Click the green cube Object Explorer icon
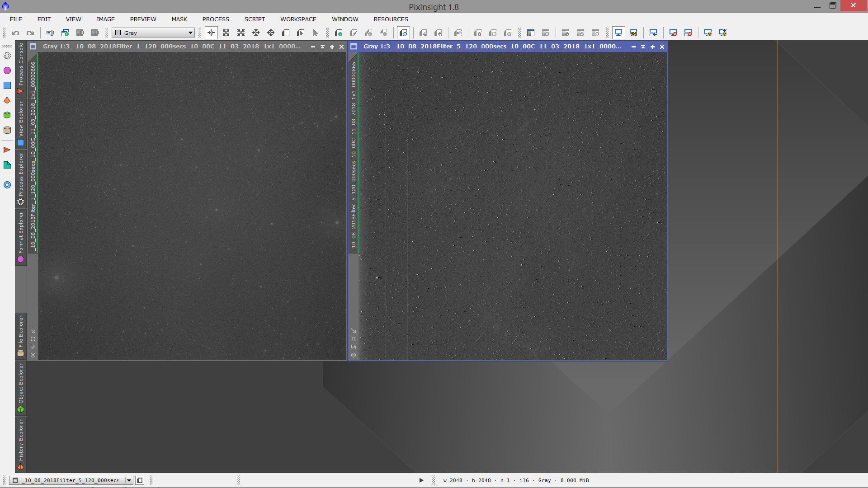The image size is (868, 488). [x=7, y=115]
